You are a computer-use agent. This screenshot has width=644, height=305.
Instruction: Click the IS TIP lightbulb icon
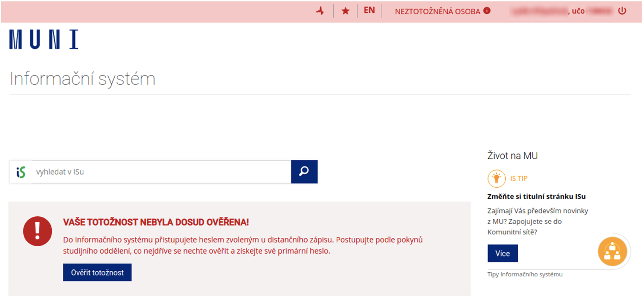pos(496,178)
